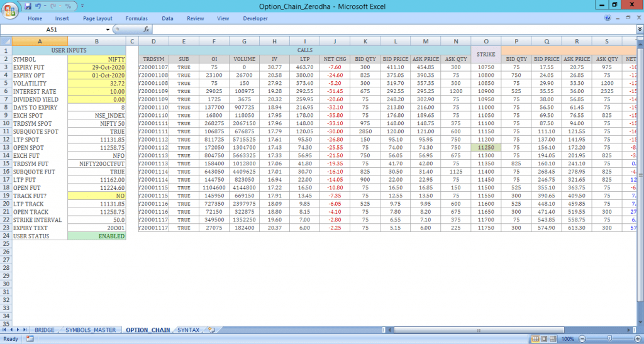Select the INTEREST RATE value 10.00
This screenshot has height=344, width=644.
pos(97,92)
